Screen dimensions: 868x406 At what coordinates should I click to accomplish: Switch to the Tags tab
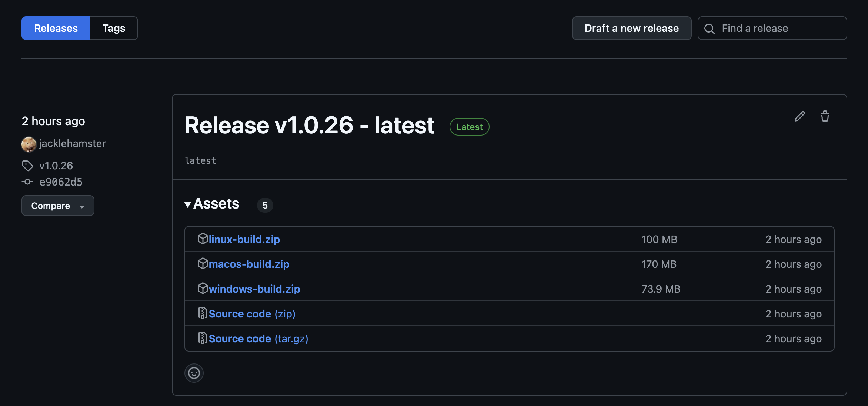click(x=114, y=28)
